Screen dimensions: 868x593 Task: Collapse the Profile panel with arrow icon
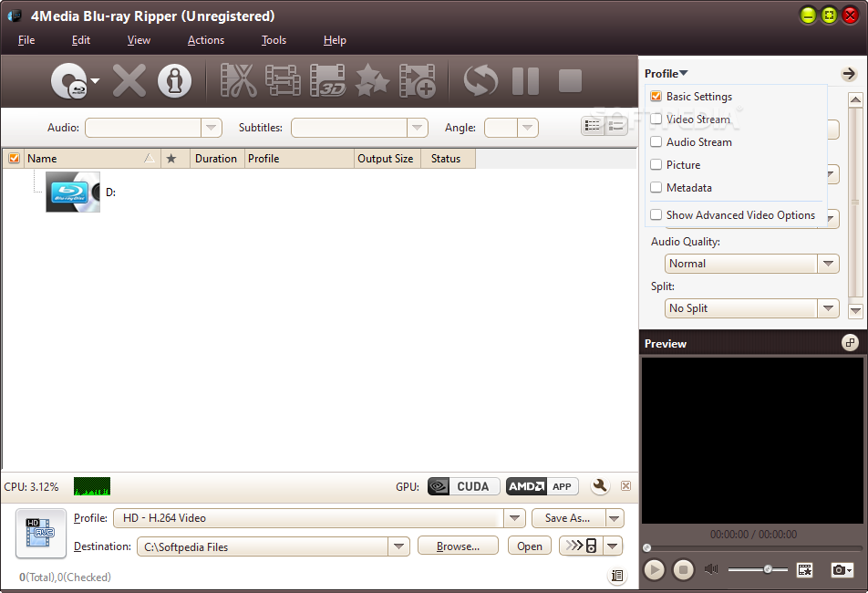tap(848, 74)
